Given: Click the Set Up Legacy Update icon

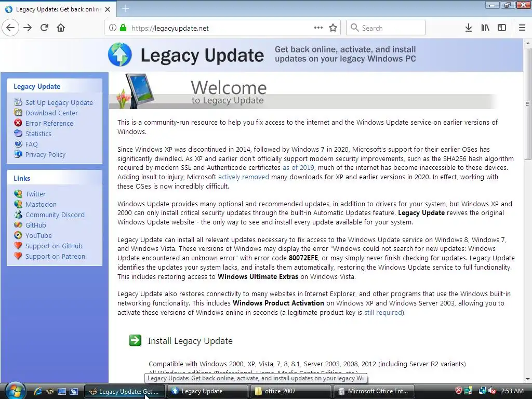Looking at the screenshot, I should coord(18,102).
